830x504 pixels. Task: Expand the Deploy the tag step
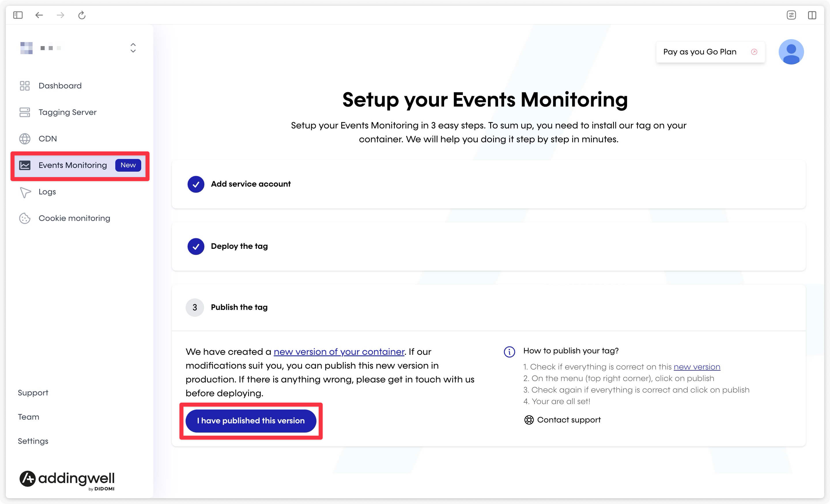click(x=488, y=247)
